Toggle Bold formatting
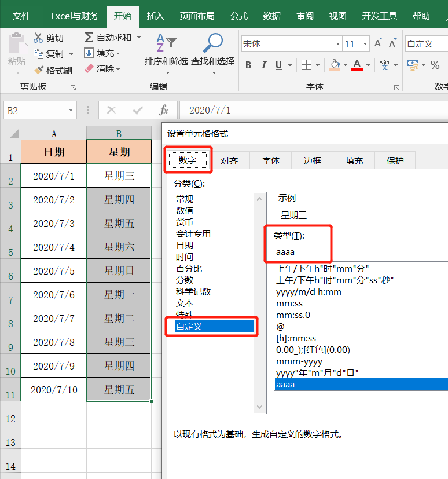448x479 pixels. [x=248, y=65]
